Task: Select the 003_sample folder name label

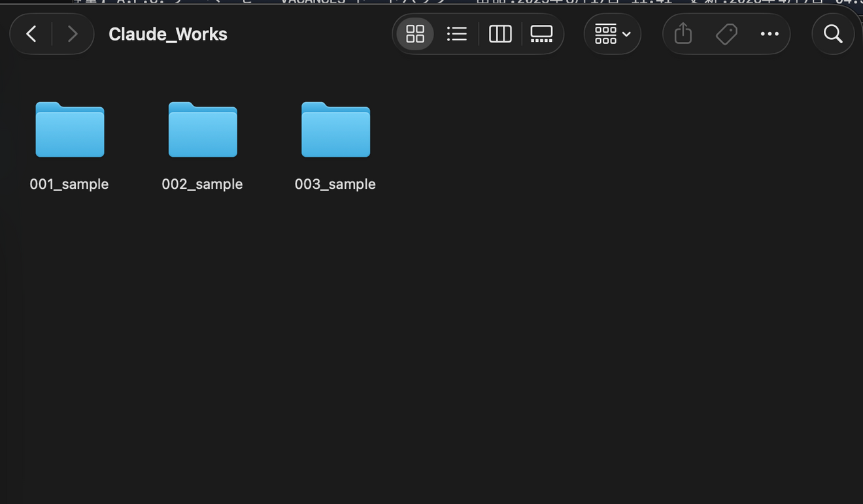Action: [335, 184]
